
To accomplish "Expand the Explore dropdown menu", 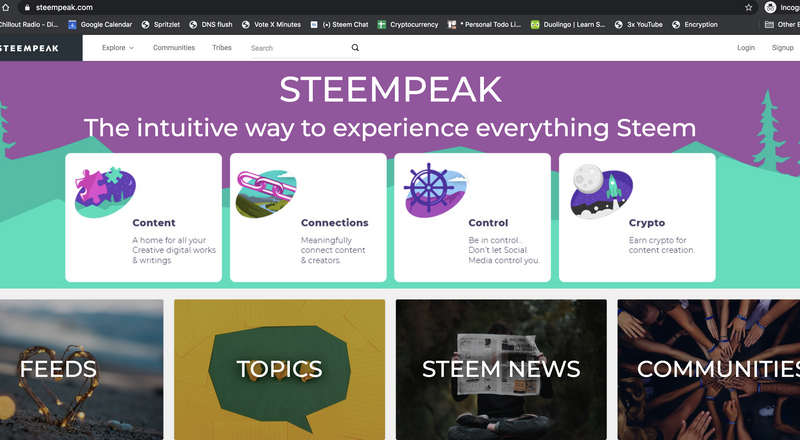I will point(117,47).
